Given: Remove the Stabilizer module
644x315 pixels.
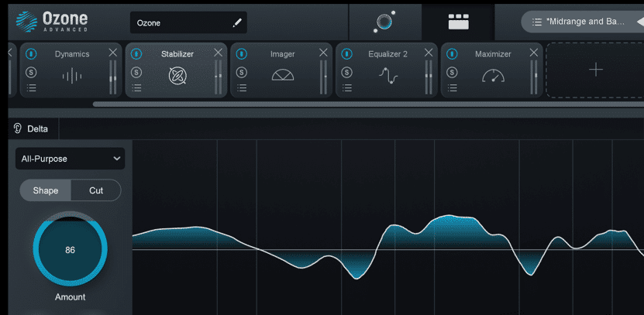Looking at the screenshot, I should coord(218,53).
